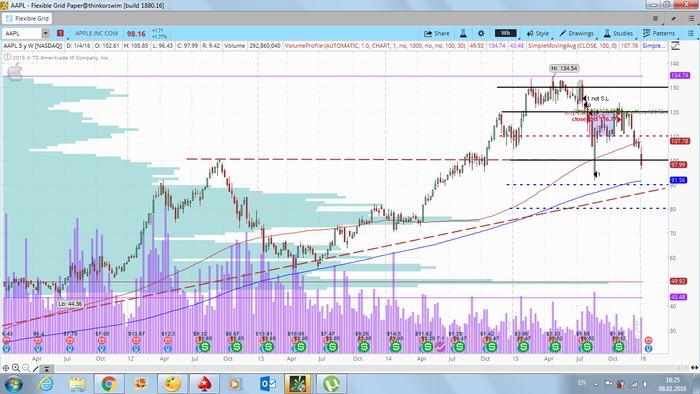Expand the symbol selector dropdown arrow
Image resolution: width=700 pixels, height=394 pixels.
(x=46, y=33)
